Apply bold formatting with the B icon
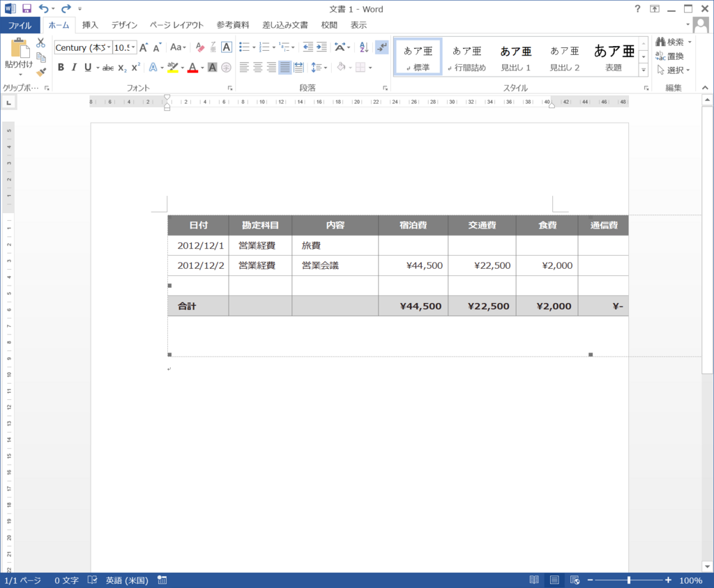This screenshot has height=588, width=714. pyautogui.click(x=60, y=68)
